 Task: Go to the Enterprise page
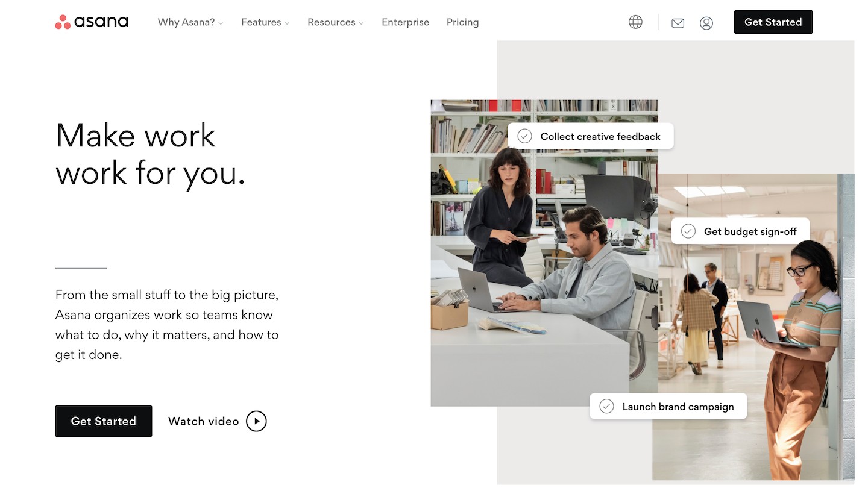click(x=406, y=22)
